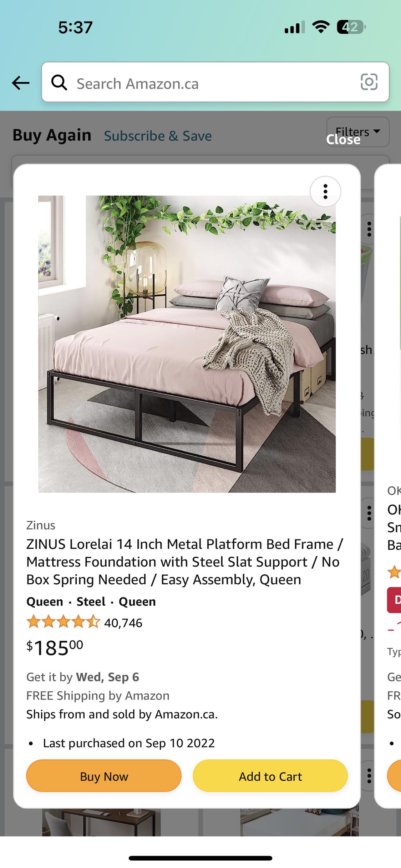Close the product preview overlay

coord(343,139)
